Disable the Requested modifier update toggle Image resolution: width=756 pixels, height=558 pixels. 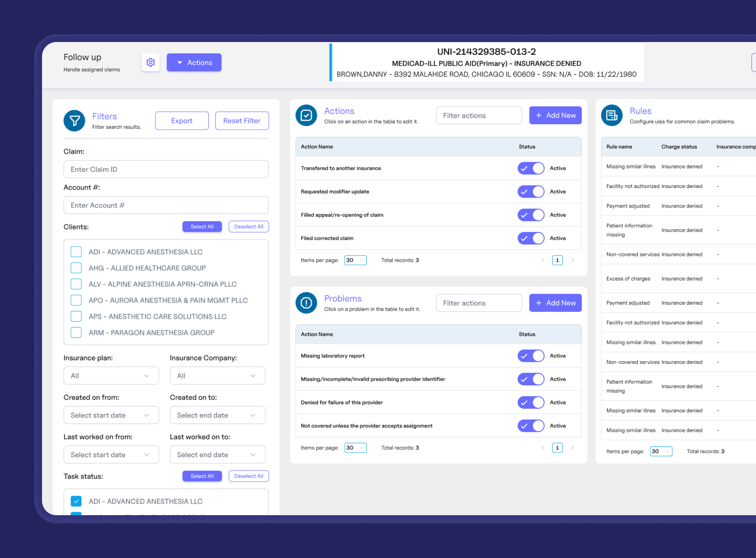coord(531,191)
